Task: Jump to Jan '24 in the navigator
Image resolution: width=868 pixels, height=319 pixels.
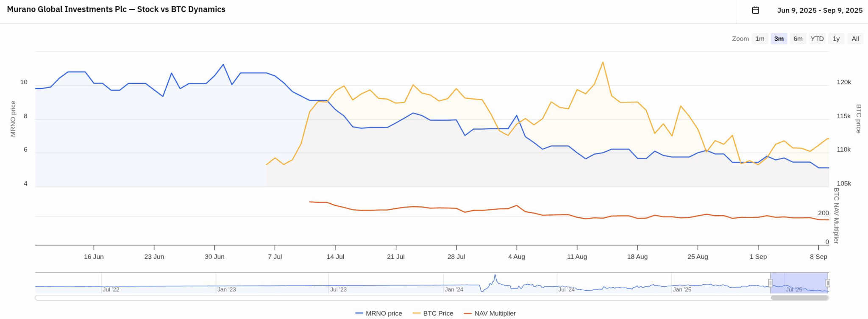Action: [454, 289]
